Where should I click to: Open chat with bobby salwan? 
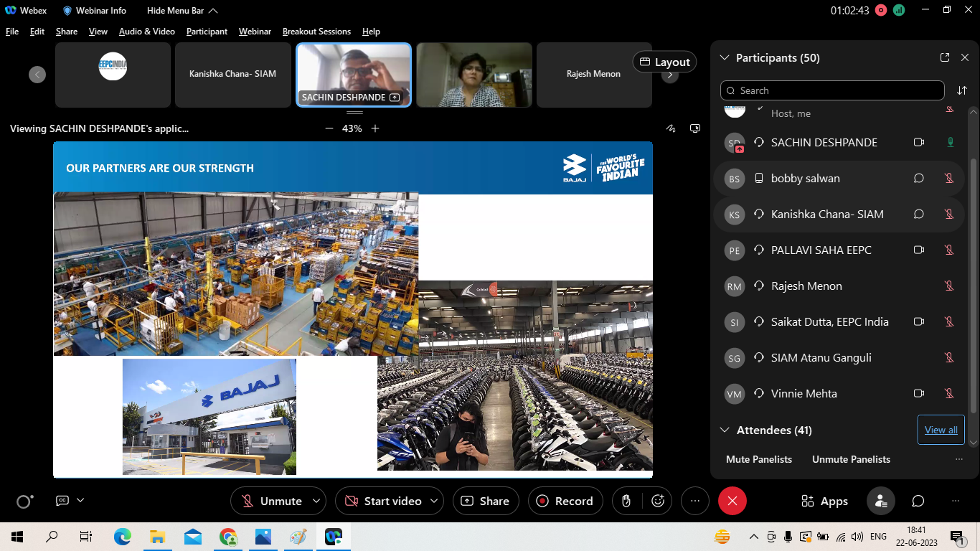tap(918, 178)
